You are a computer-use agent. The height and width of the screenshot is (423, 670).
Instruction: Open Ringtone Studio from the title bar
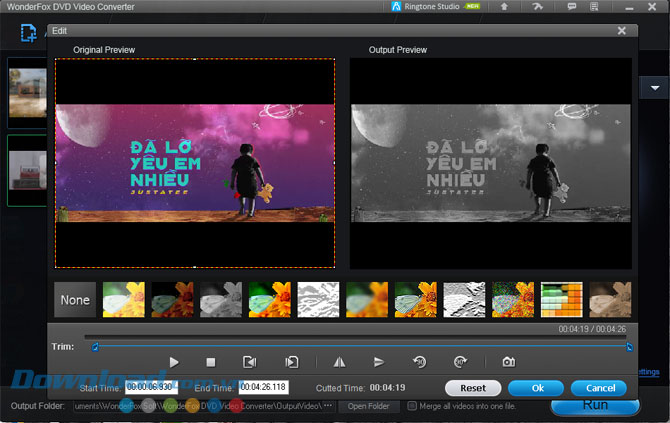pos(435,6)
